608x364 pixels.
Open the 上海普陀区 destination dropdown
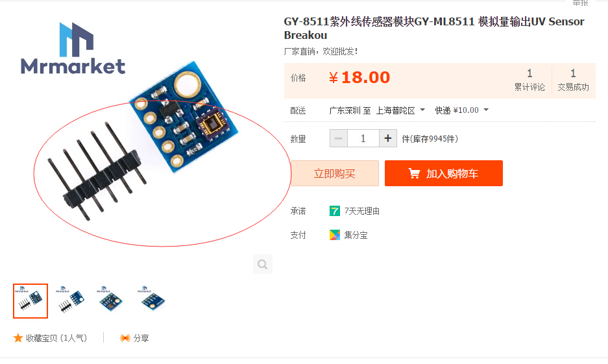click(400, 110)
